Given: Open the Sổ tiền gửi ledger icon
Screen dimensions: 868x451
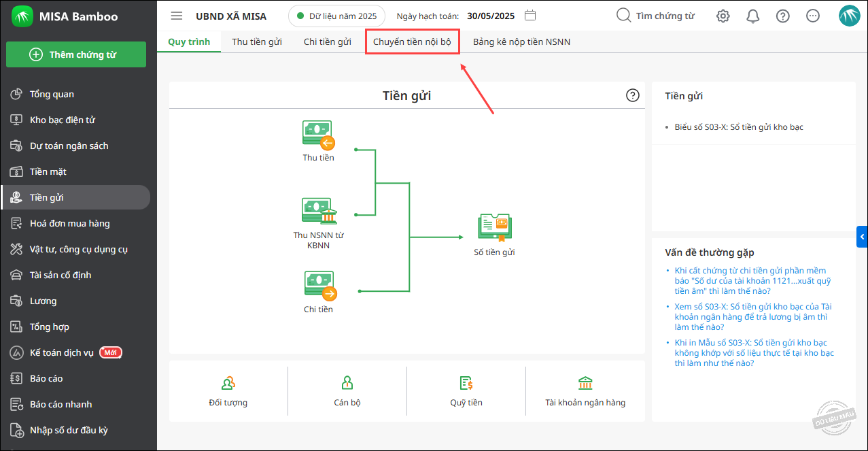Looking at the screenshot, I should (x=494, y=228).
